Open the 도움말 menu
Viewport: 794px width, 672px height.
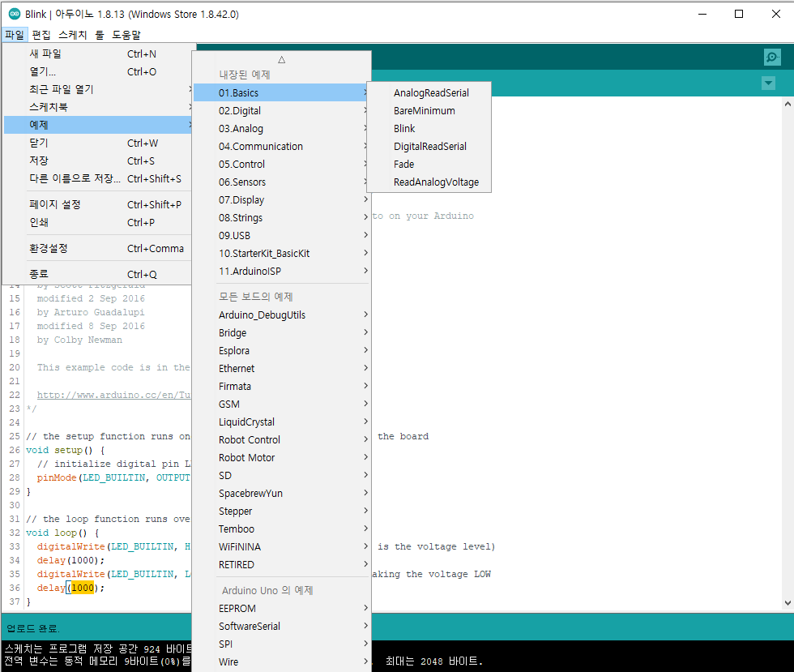(126, 35)
